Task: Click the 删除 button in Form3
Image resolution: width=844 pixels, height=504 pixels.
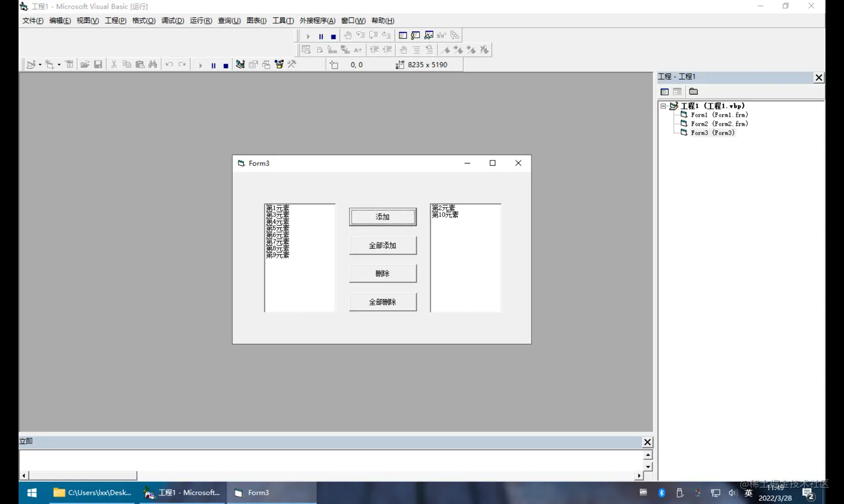Action: 383,273
